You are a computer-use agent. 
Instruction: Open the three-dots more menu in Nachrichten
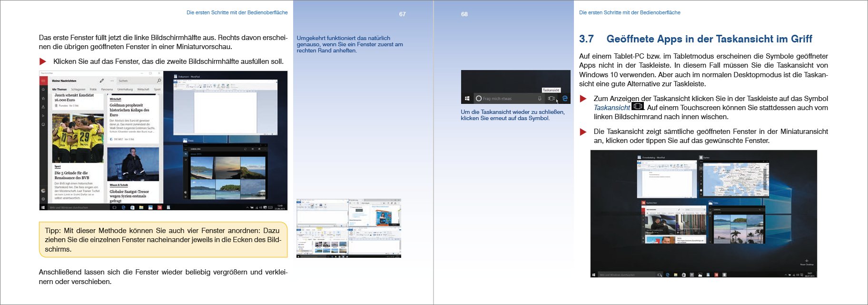[112, 81]
